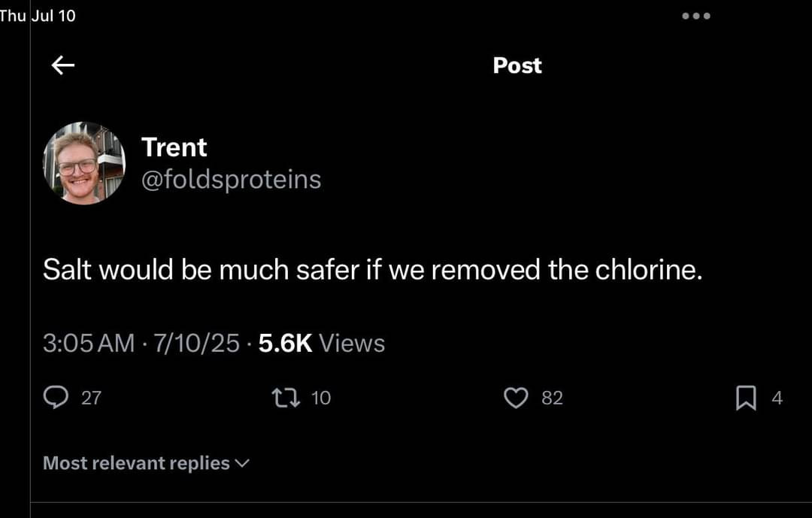Open Trent's profile picture
Screen dimensions: 812x518
pos(83,163)
